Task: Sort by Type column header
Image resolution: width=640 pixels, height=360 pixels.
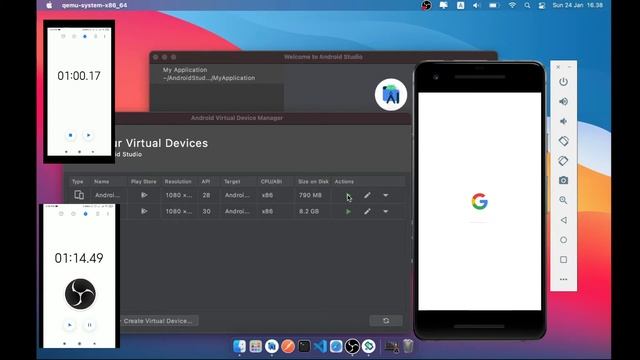Action: pos(78,182)
